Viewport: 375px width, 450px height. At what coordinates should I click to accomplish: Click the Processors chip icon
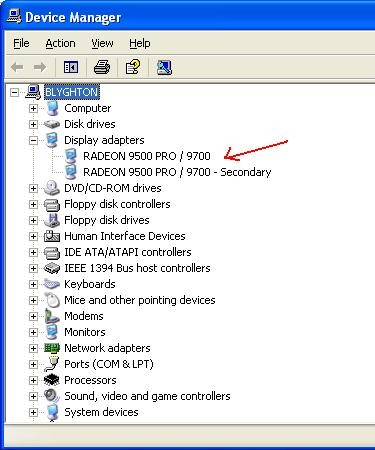pos(52,380)
